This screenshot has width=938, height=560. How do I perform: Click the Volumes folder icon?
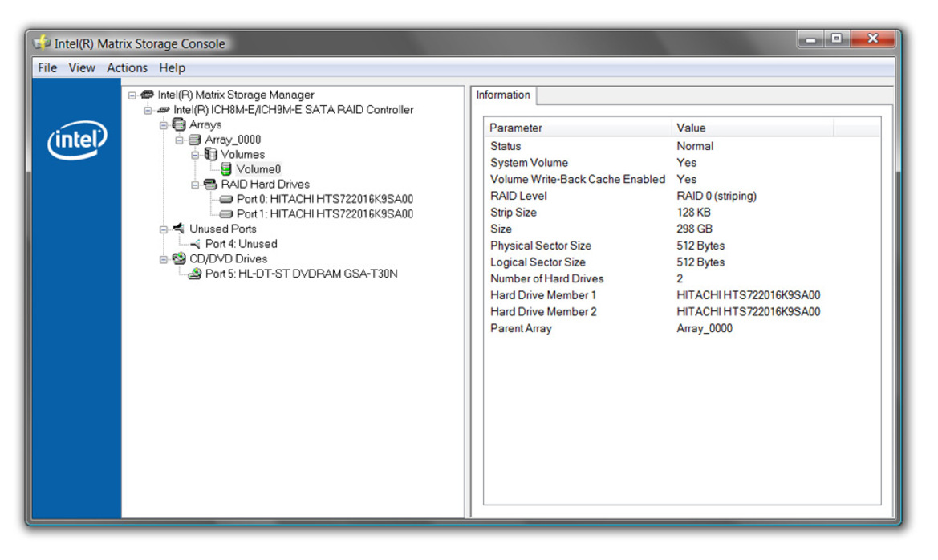(210, 154)
